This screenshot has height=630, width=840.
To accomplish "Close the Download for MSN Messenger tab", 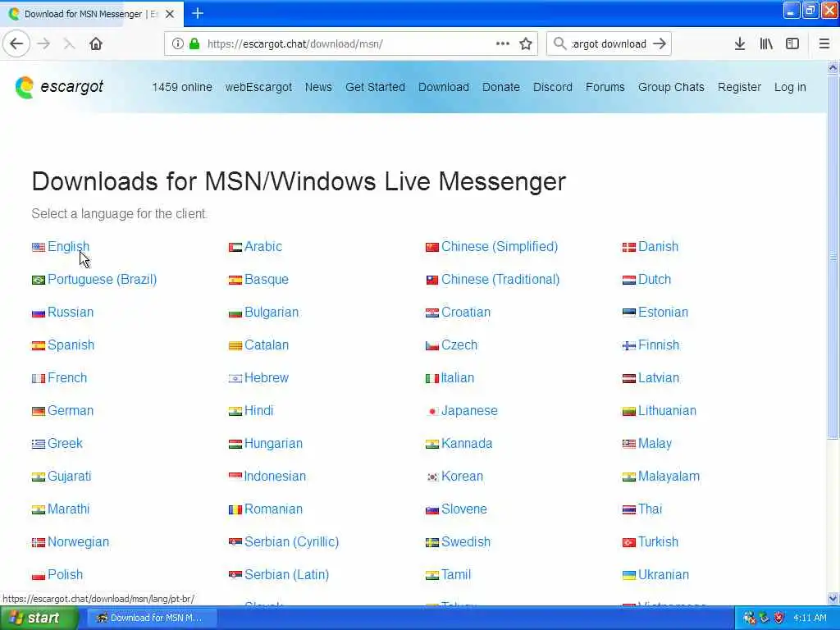I will [170, 14].
